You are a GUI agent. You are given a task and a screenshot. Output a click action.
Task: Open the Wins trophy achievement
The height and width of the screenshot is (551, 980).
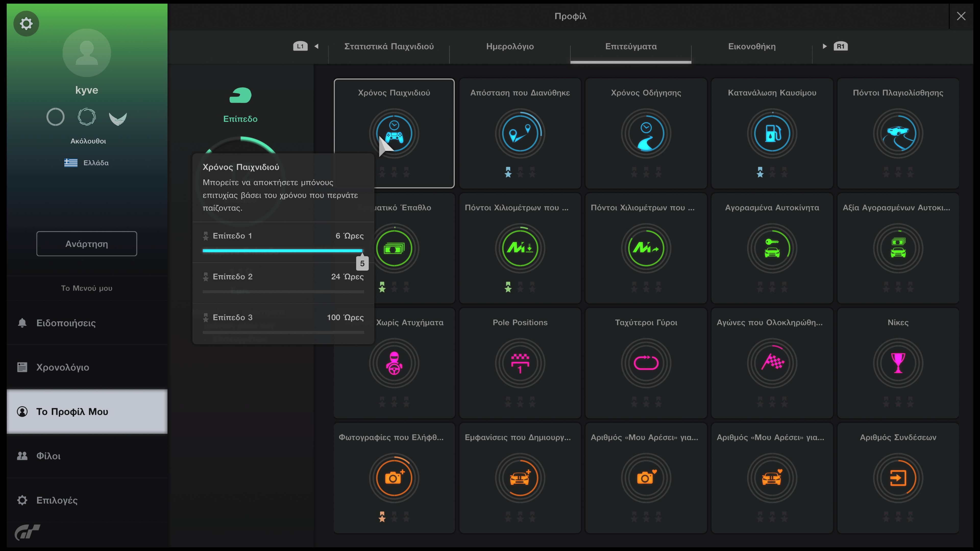point(898,363)
